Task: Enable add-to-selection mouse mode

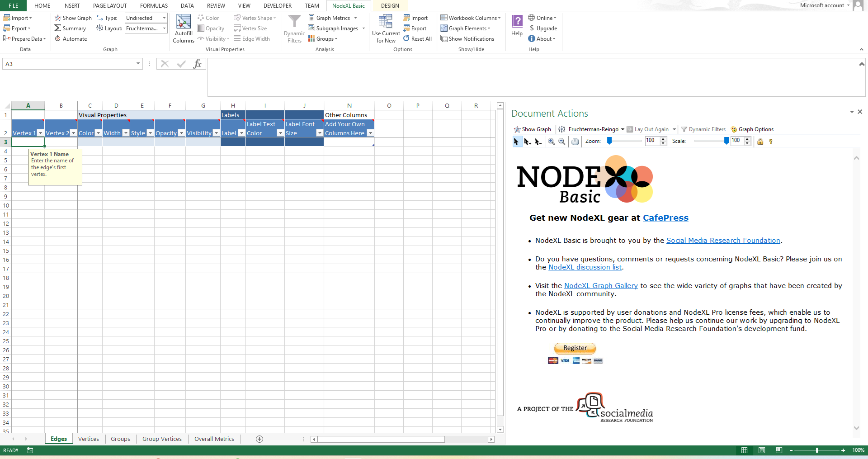Action: coord(527,142)
